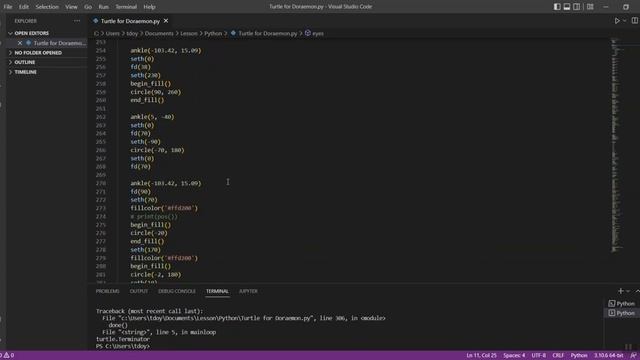Viewport: 640px width, 360px height.
Task: Expand the Timeline section
Action: [x=26, y=72]
